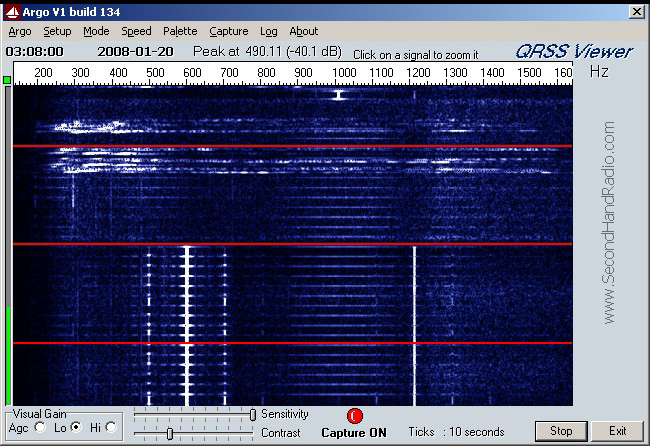
Task: Click the bright signal near 600 Hz
Action: coord(187,326)
